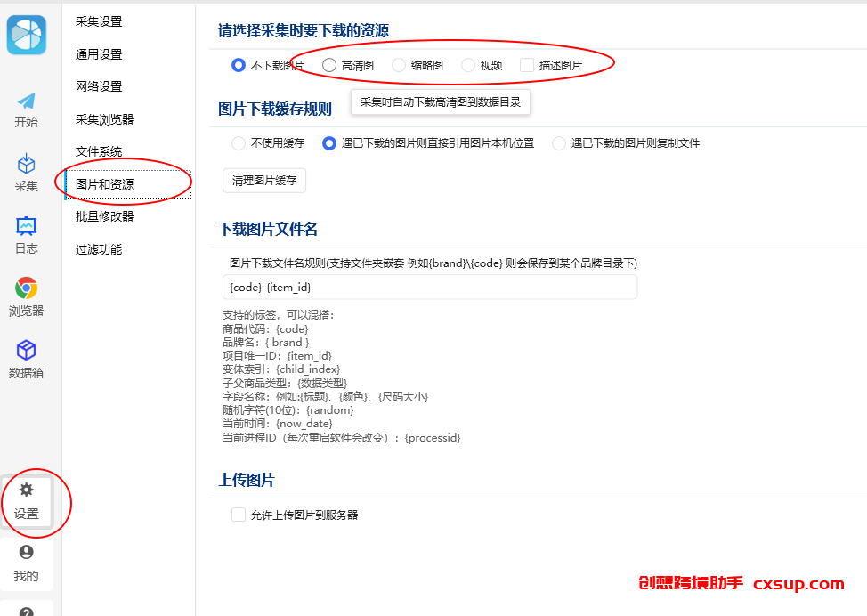Image resolution: width=867 pixels, height=616 pixels.
Task: Launch the 浏览器 Chrome icon
Action: (x=26, y=288)
